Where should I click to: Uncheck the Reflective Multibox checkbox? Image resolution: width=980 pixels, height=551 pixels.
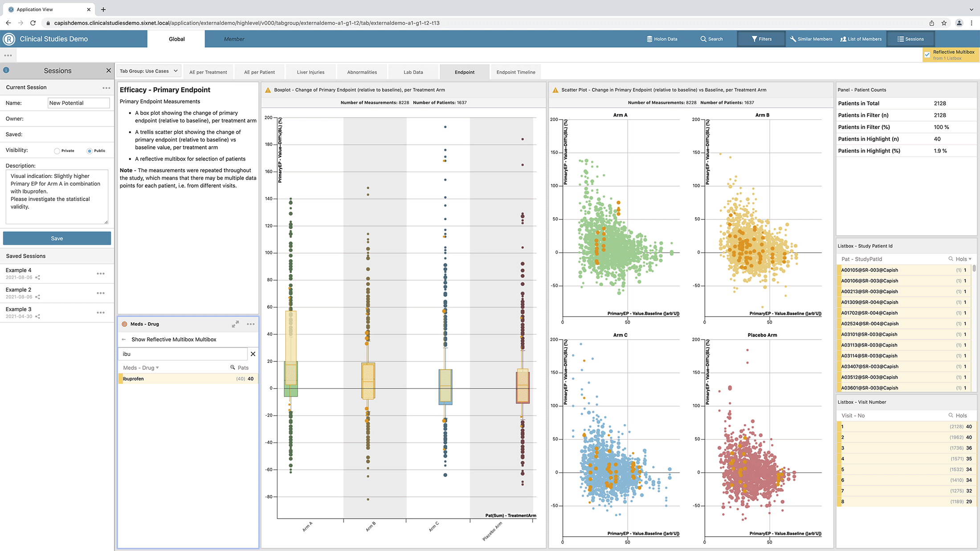pyautogui.click(x=927, y=55)
